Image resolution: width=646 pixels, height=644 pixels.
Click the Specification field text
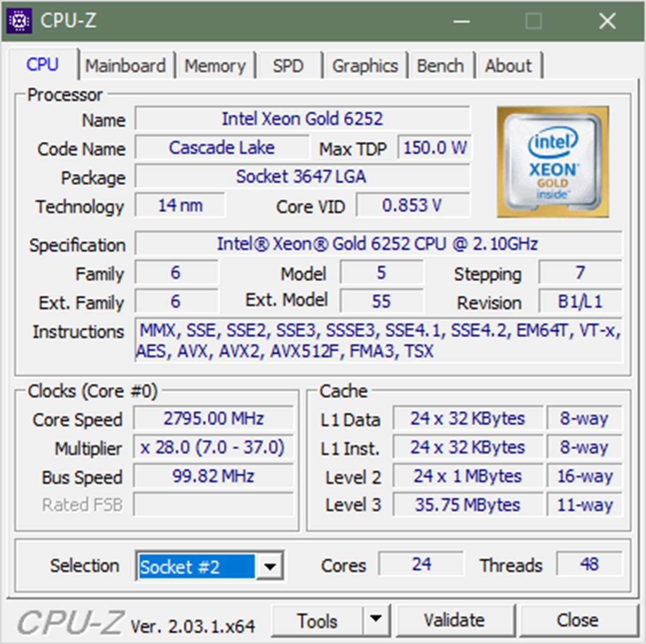[x=379, y=244]
